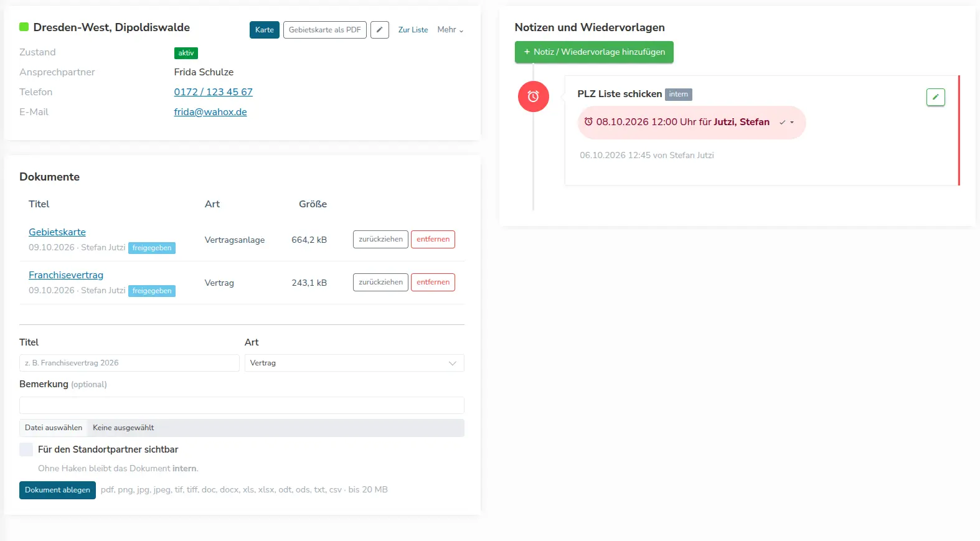Open the Gebietskarte document link

pos(57,232)
